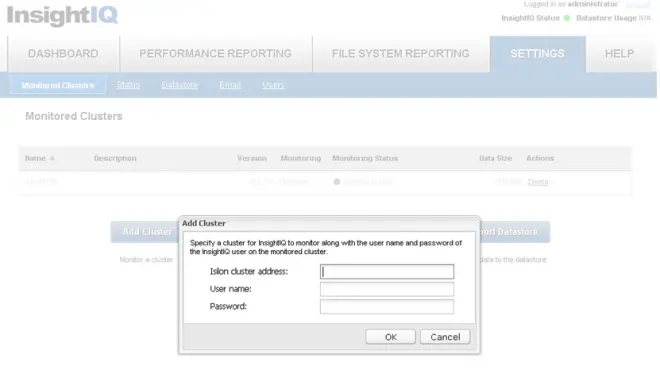Click the Description column header

pyautogui.click(x=115, y=158)
